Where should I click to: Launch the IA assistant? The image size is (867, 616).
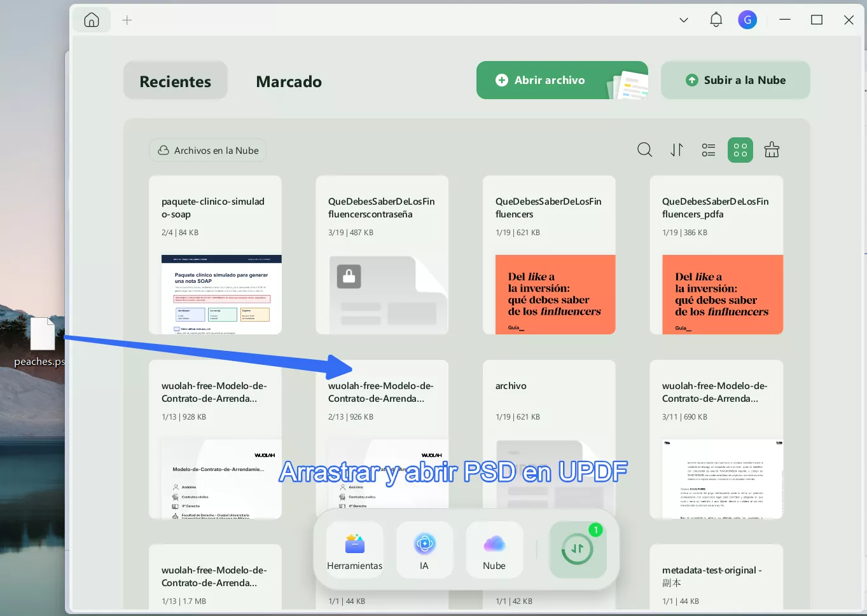424,550
